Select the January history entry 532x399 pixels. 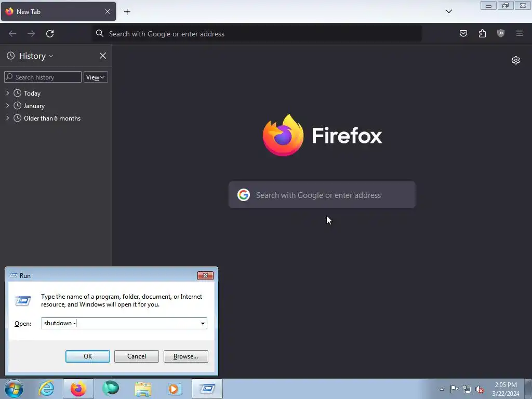point(34,106)
